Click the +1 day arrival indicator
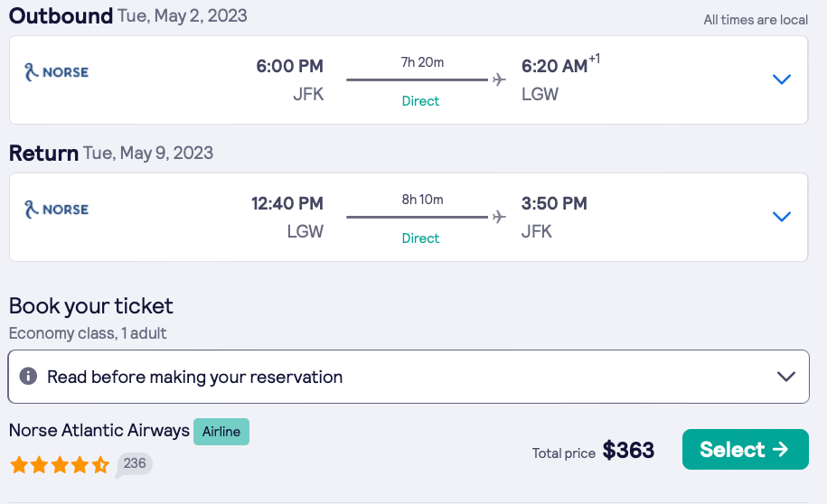This screenshot has width=827, height=504. point(595,60)
